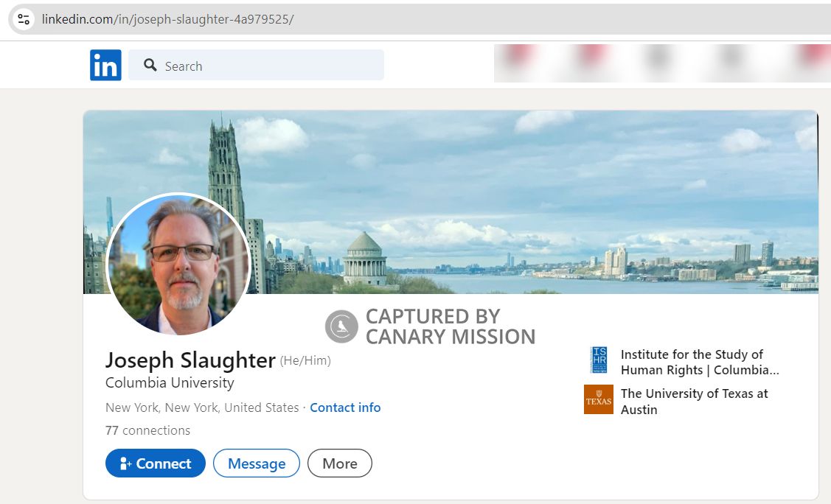Open Institute for the Study of Human Rights link
This screenshot has width=831, height=504.
coord(699,362)
